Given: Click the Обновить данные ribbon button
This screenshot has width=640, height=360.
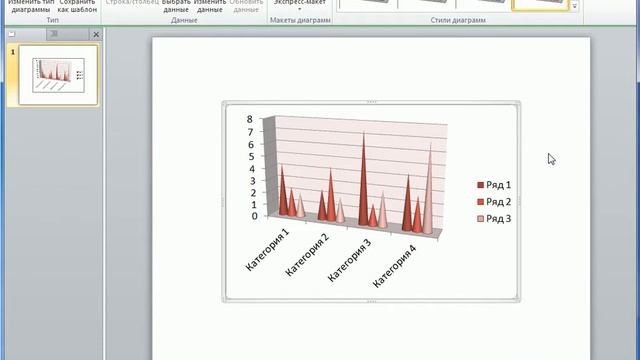Looking at the screenshot, I should [x=246, y=6].
